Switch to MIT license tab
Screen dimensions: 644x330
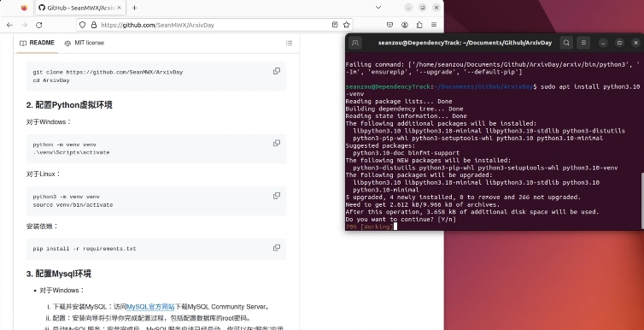pos(85,43)
